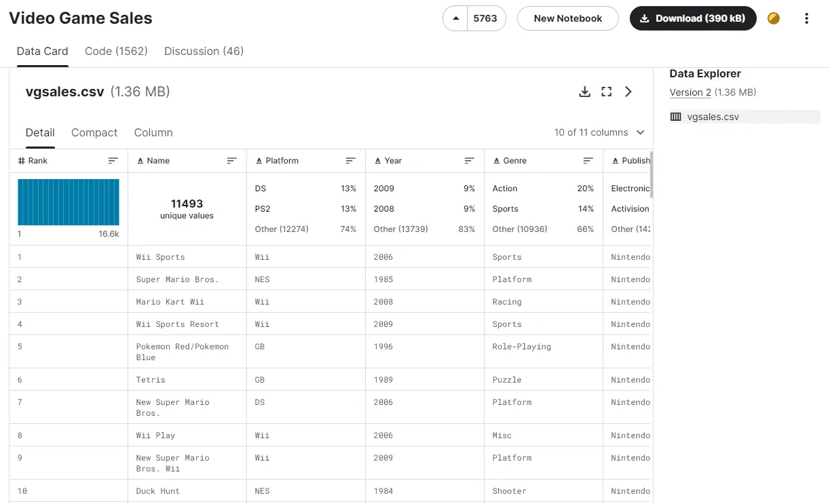The width and height of the screenshot is (830, 504).
Task: Select the Detail view tab
Action: [40, 132]
